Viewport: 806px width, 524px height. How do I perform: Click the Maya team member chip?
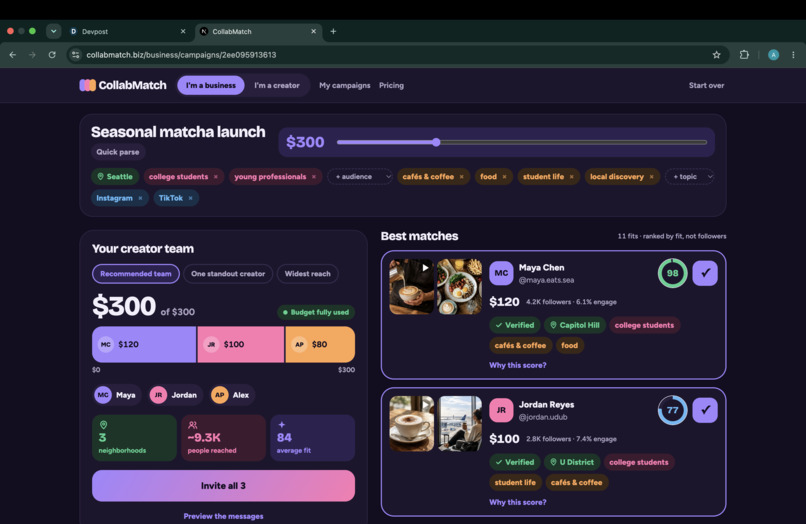click(117, 395)
